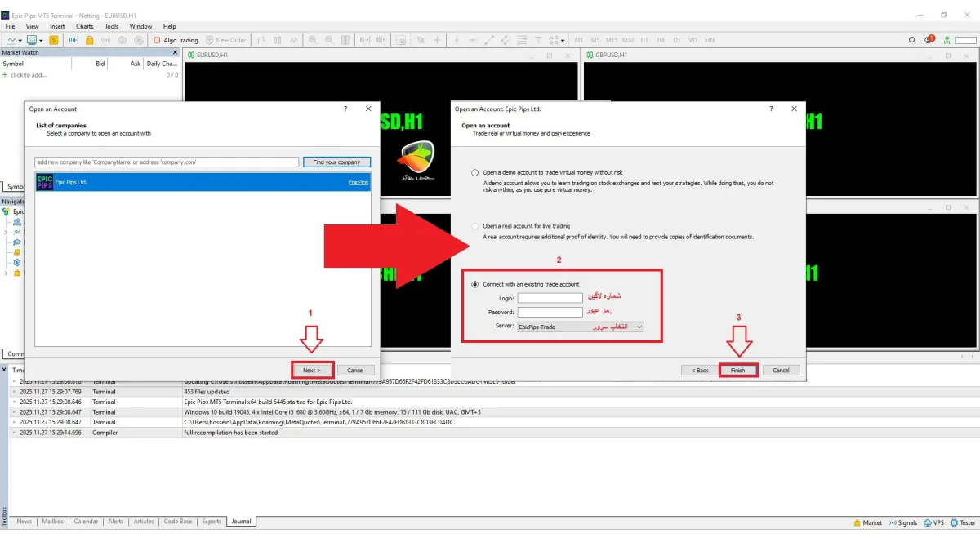Image resolution: width=980 pixels, height=551 pixels.
Task: Click Cancel in the Epic Pips Ltd. dialog
Action: 781,370
